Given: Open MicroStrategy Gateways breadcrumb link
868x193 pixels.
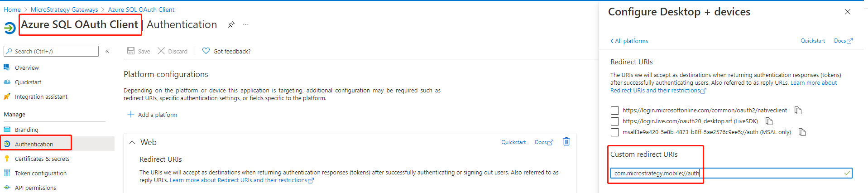Looking at the screenshot, I should click(64, 10).
